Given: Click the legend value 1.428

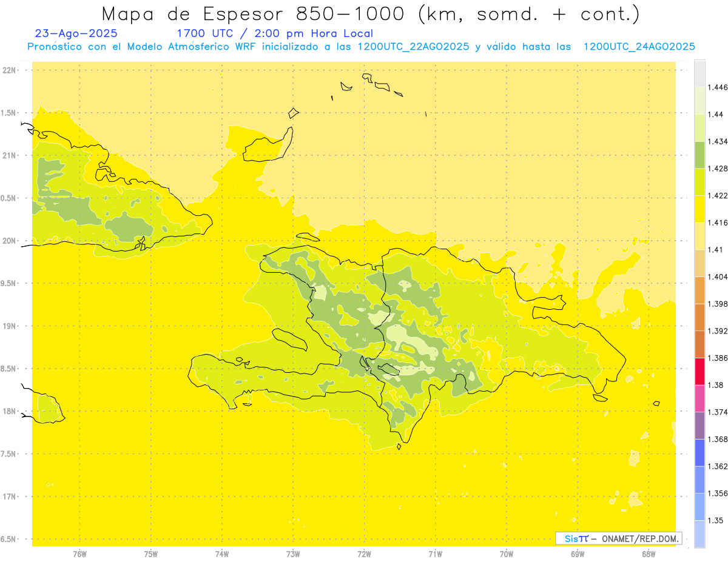Looking at the screenshot, I should 718,169.
